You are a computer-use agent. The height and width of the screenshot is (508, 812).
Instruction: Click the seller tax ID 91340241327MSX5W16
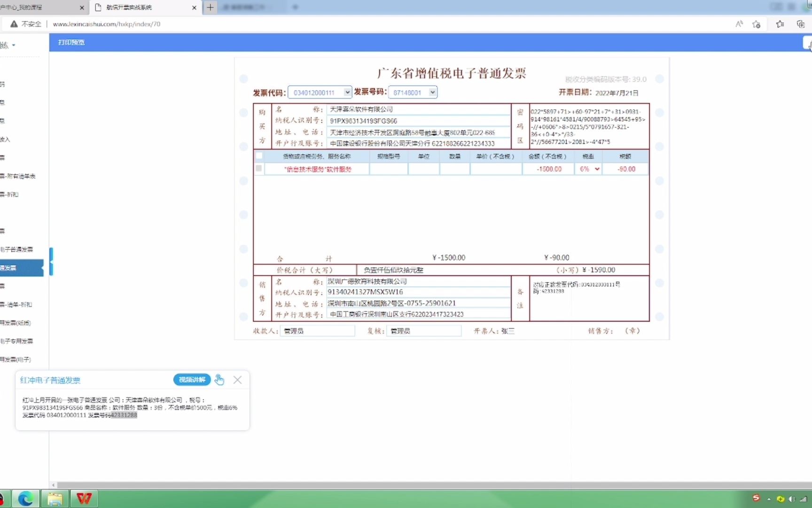point(365,292)
